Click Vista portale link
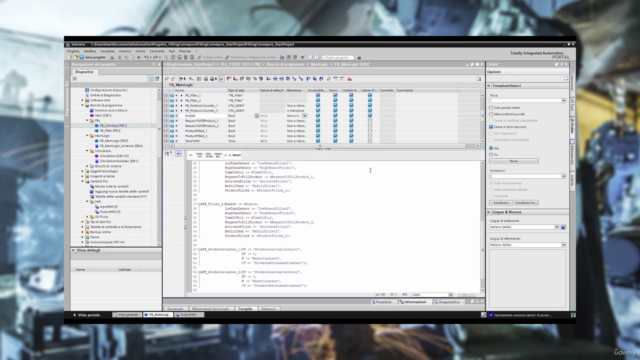640x360 pixels. click(87, 315)
